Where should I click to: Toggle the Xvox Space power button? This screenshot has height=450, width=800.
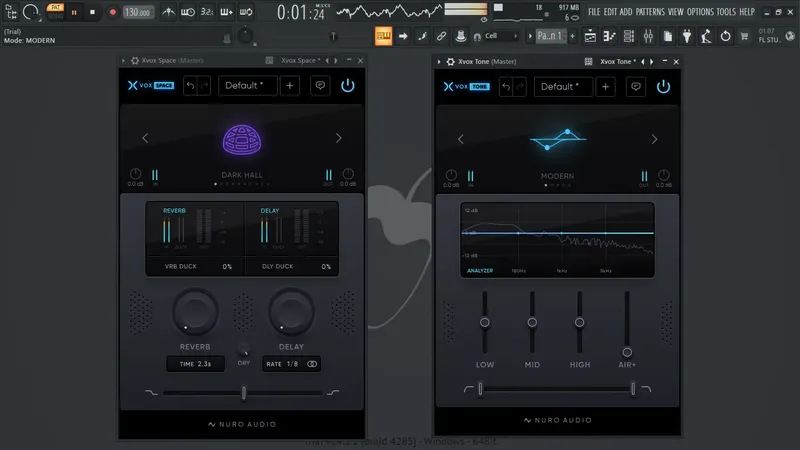[347, 85]
